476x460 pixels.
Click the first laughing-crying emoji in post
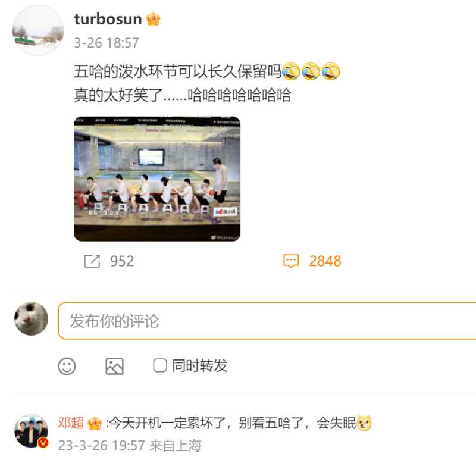click(291, 71)
